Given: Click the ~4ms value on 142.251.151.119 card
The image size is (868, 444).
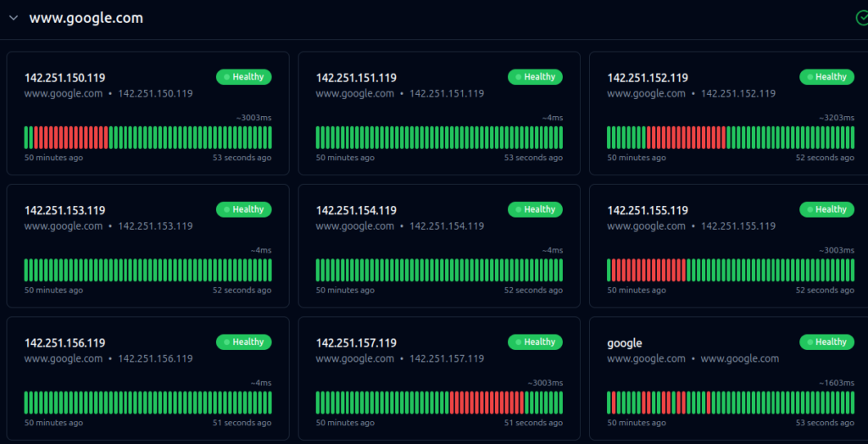Looking at the screenshot, I should point(553,118).
